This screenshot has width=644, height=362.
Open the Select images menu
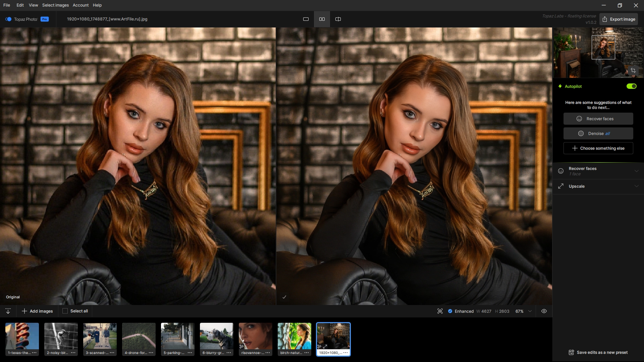(x=55, y=5)
